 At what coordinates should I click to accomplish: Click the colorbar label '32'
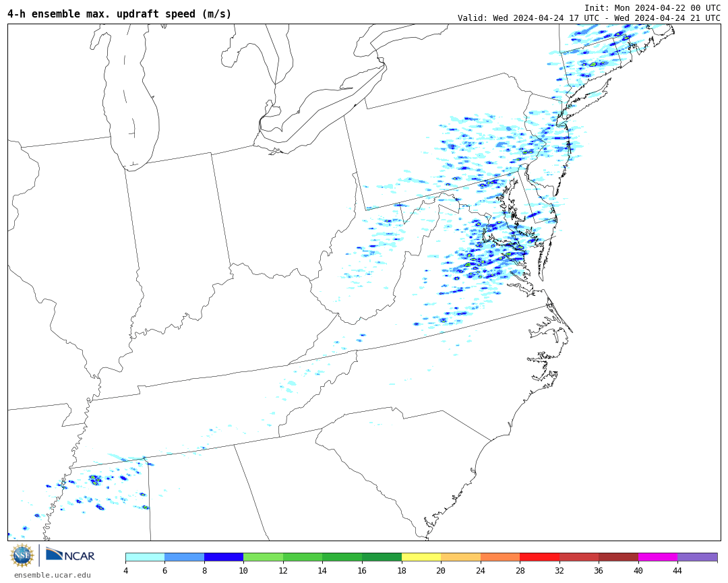559,570
